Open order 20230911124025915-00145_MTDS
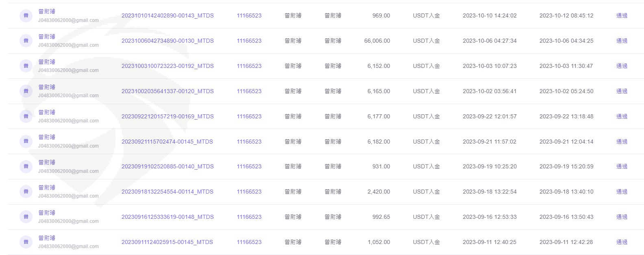Screen dimensions: 644x255 coord(167,242)
